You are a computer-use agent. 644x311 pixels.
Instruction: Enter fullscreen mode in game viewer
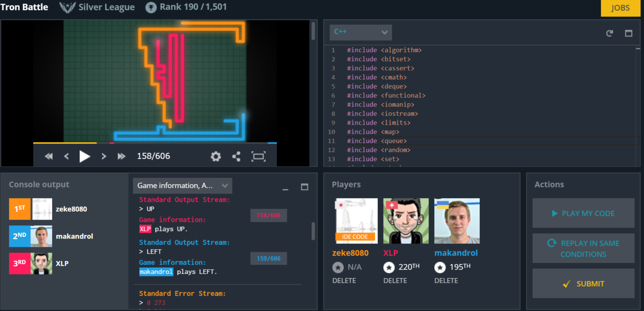259,156
